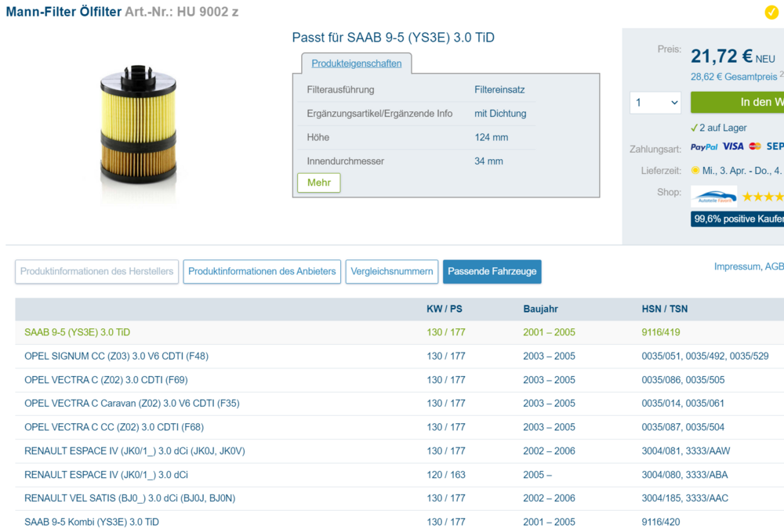The height and width of the screenshot is (532, 784).
Task: Click the KW / PS column header
Action: [444, 309]
